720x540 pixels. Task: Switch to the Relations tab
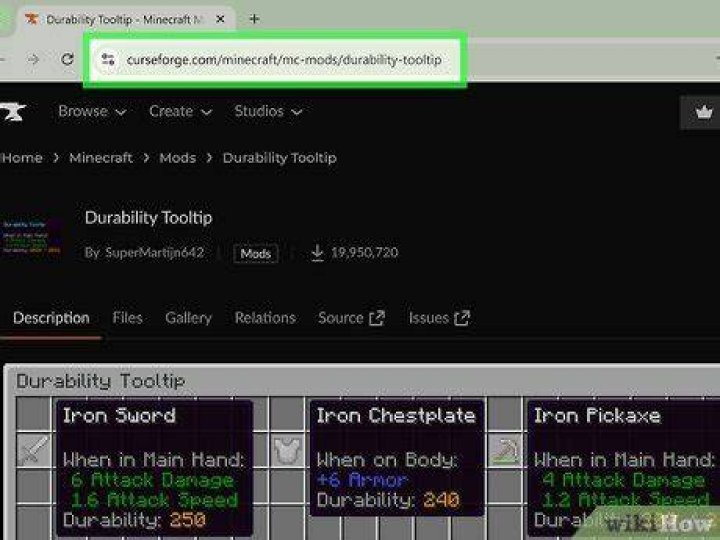pos(265,318)
